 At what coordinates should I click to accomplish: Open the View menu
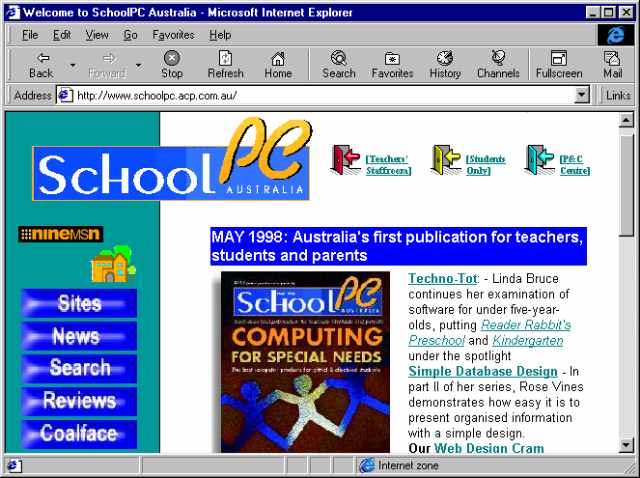pyautogui.click(x=97, y=35)
